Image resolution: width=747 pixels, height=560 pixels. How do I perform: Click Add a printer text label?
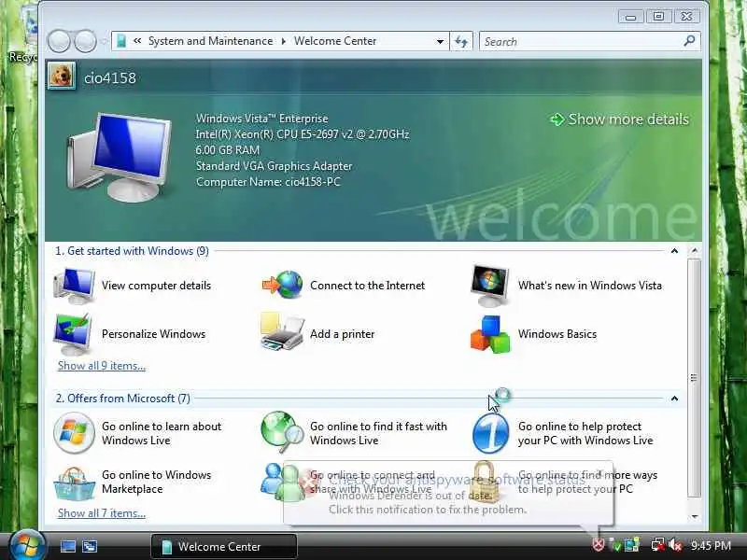click(342, 334)
